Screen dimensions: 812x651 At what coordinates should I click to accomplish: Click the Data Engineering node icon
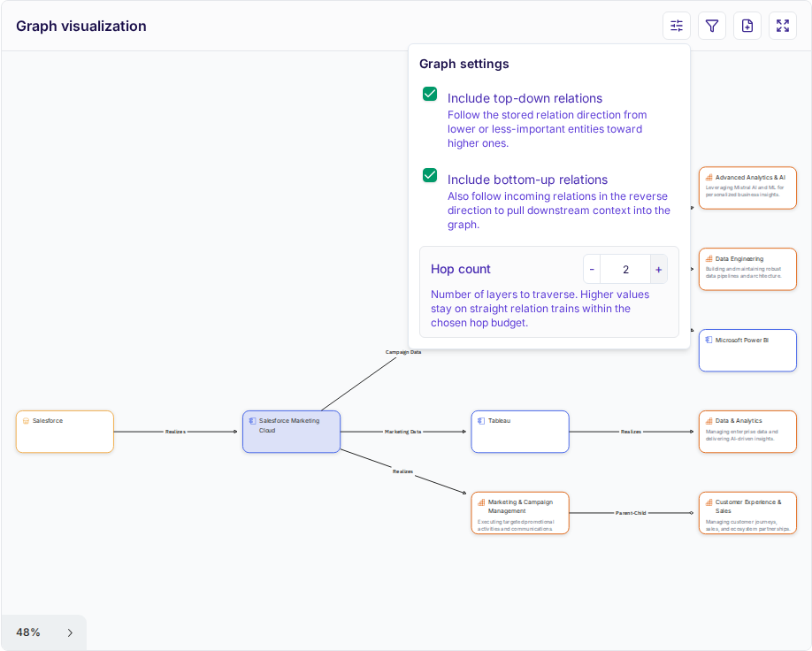[709, 259]
